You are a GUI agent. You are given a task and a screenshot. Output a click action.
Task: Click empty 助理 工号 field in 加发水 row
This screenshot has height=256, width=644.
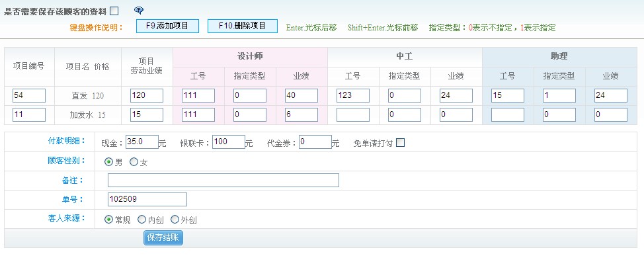pos(508,114)
